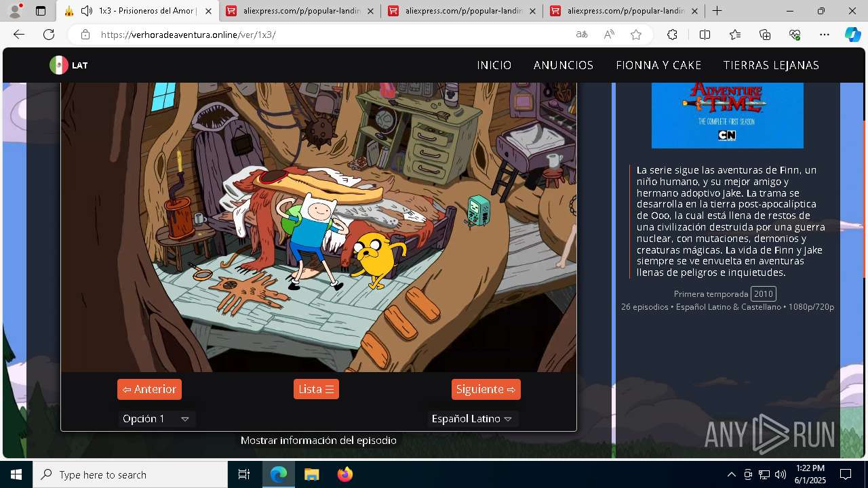
Task: Open the INICIO menu item
Action: coord(494,65)
